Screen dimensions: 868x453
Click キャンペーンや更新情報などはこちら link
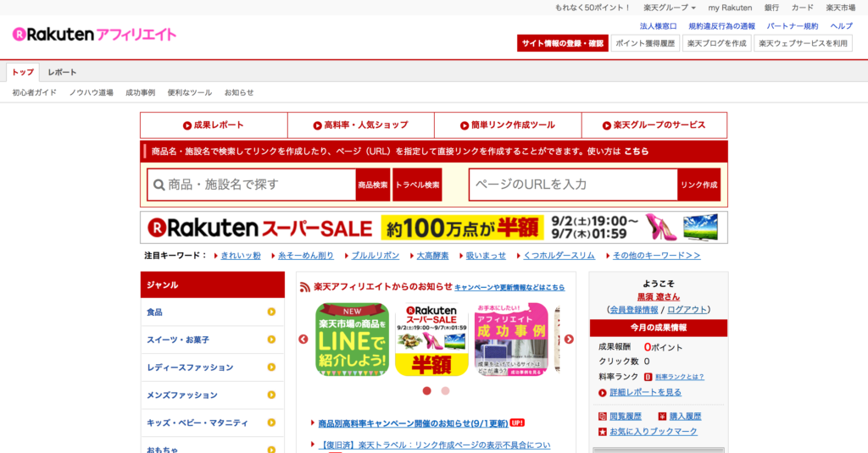[509, 288]
